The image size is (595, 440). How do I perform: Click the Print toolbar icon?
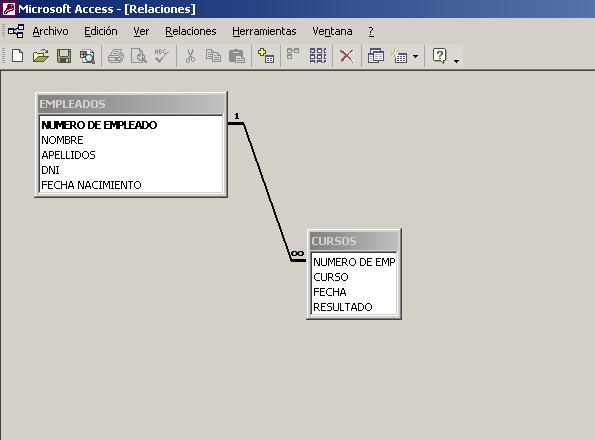point(116,56)
